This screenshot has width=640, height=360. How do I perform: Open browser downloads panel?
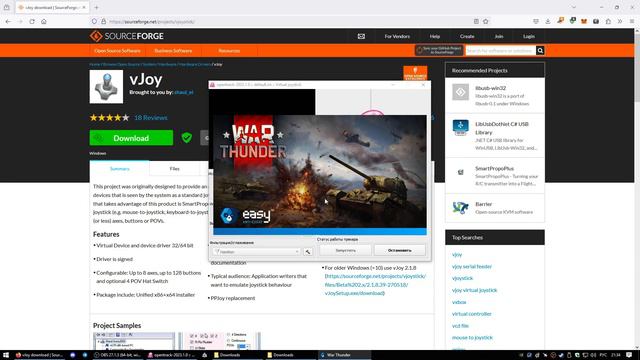548,21
